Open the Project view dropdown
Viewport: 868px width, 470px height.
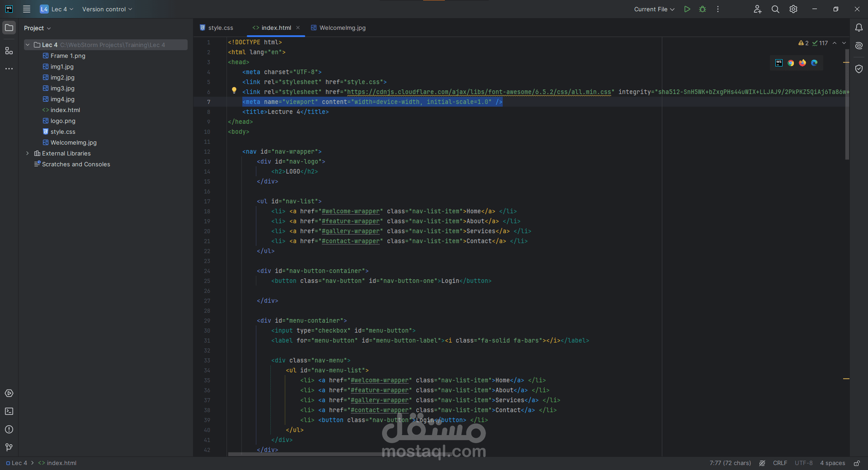[37, 28]
